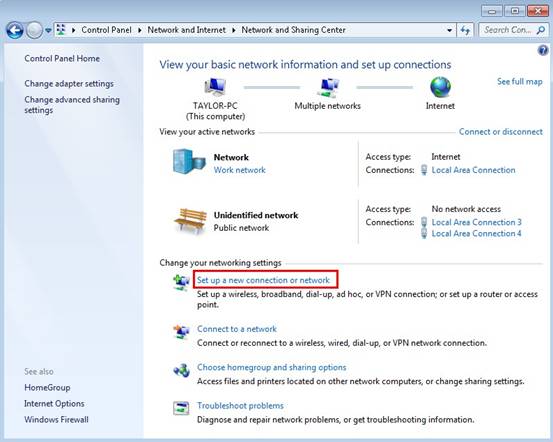Expand the recent pages dropdown near Back

(48, 31)
